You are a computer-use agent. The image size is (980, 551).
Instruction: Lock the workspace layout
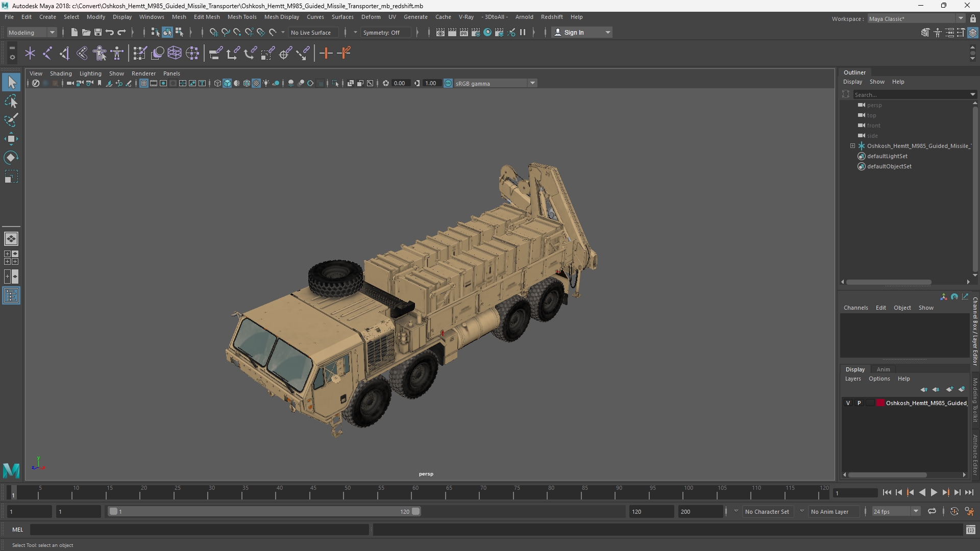click(973, 18)
